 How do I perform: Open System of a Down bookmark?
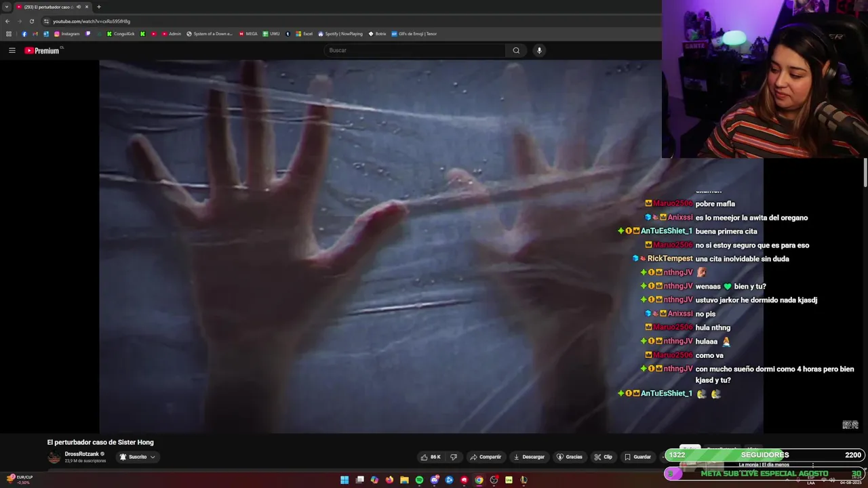click(210, 33)
